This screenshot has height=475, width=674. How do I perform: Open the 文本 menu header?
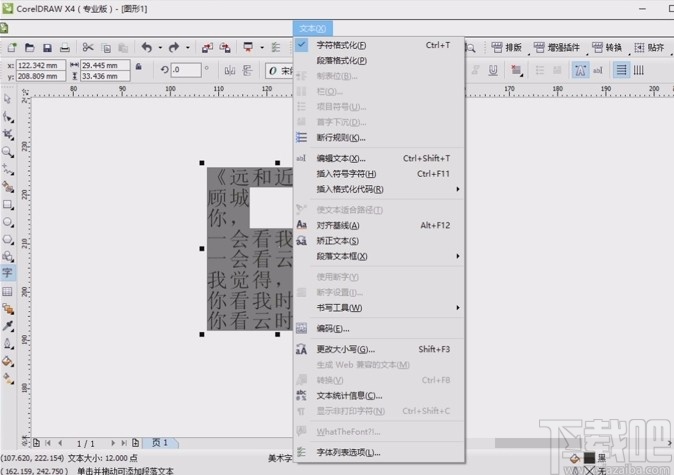(x=312, y=28)
